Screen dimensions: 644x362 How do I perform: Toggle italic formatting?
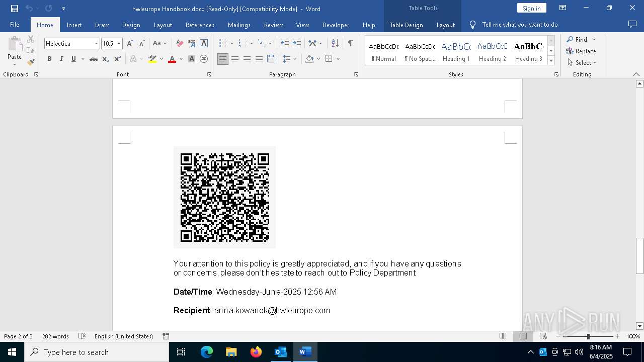(61, 59)
